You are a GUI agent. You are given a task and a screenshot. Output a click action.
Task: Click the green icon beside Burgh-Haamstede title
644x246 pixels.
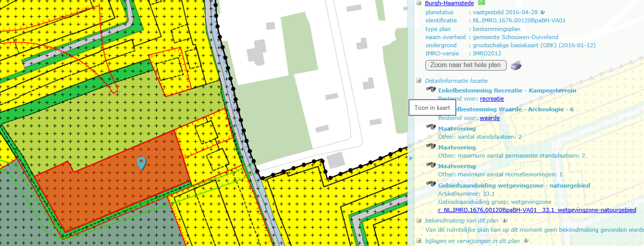tap(481, 3)
